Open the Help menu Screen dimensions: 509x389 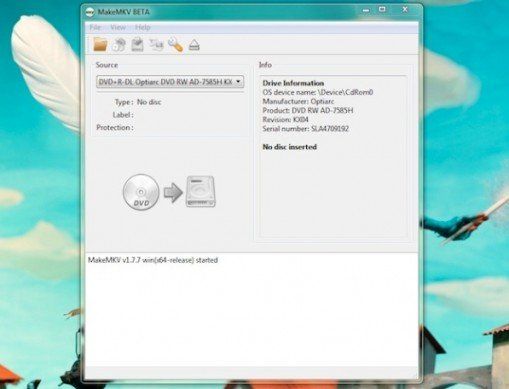point(143,27)
